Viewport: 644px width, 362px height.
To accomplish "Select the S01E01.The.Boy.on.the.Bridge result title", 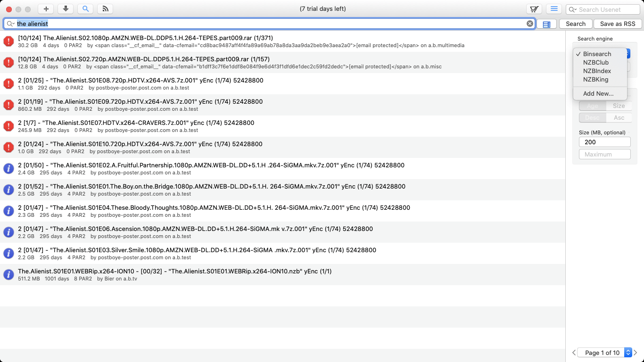I will [212, 186].
